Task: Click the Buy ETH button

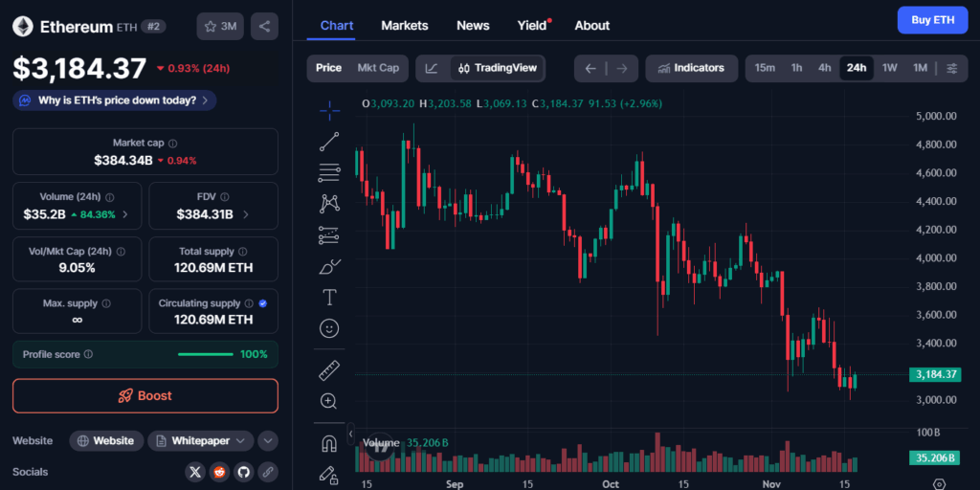Action: (x=932, y=20)
